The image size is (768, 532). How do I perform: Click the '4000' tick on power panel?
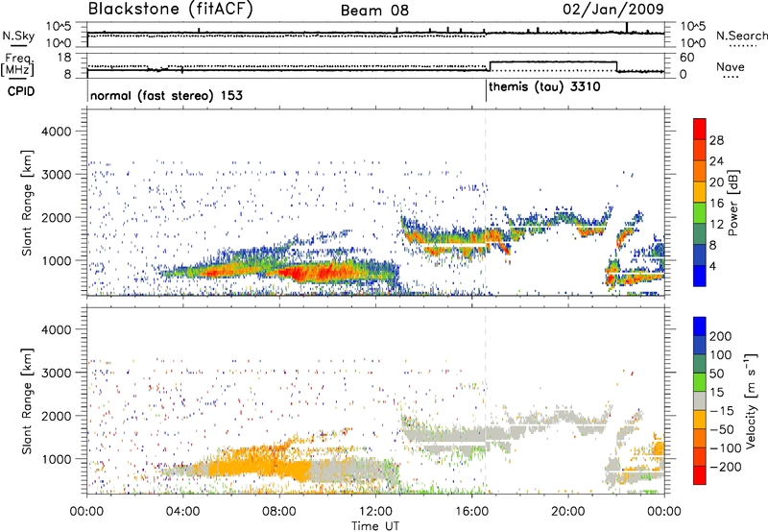(56, 132)
